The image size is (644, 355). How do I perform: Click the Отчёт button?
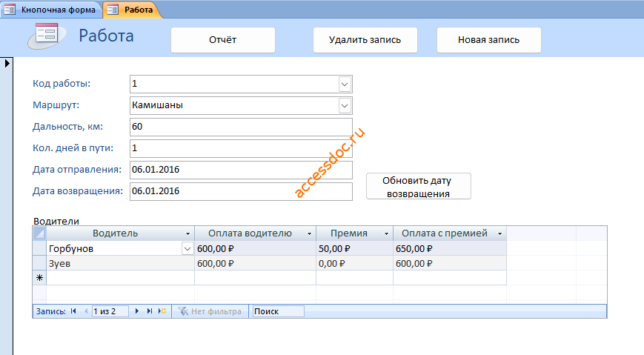click(x=223, y=40)
